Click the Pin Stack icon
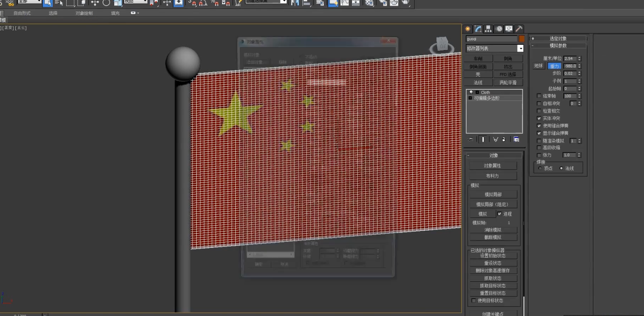The height and width of the screenshot is (316, 644). (471, 139)
